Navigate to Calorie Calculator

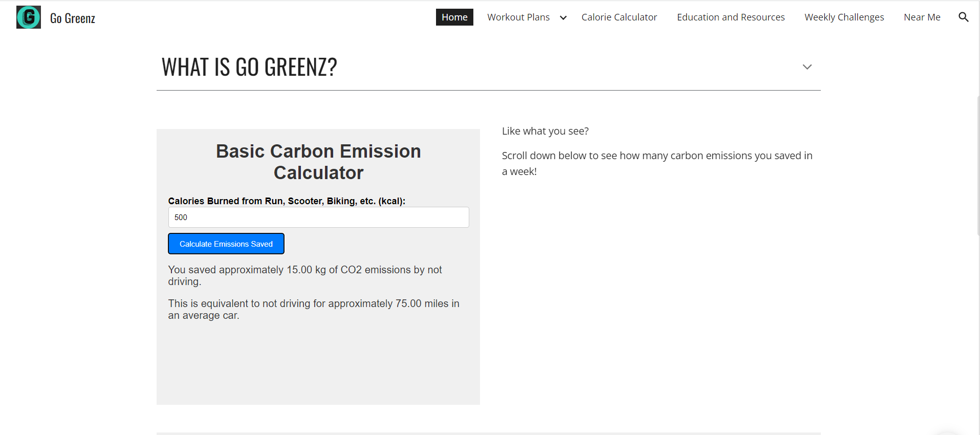coord(619,17)
